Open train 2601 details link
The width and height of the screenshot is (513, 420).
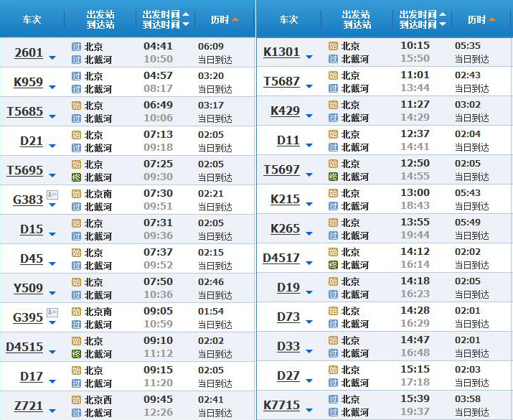pyautogui.click(x=29, y=52)
